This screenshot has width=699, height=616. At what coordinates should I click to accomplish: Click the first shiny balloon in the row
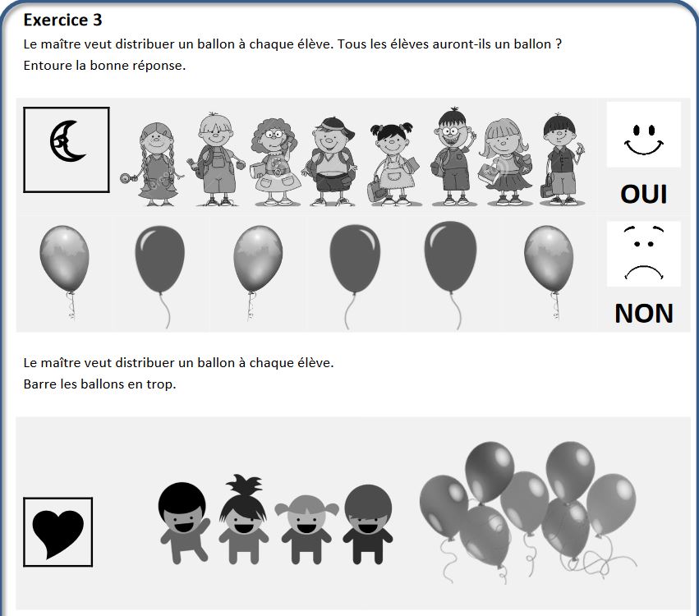point(65,272)
